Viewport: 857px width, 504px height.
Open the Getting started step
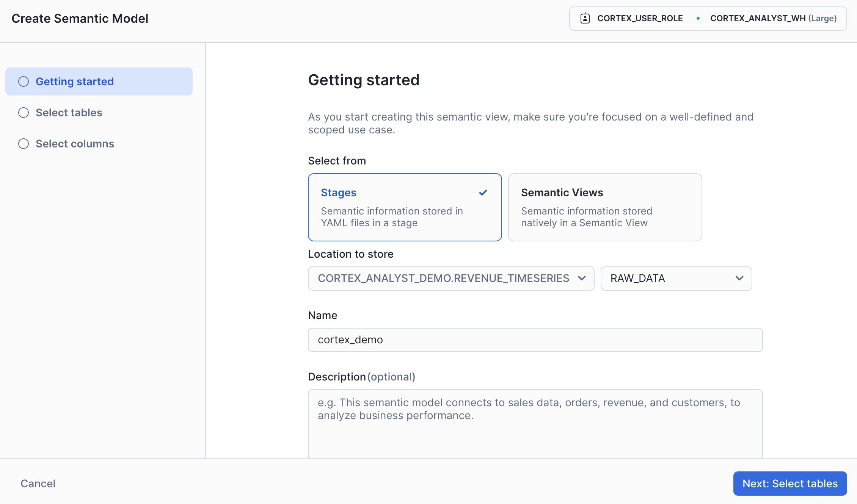tap(75, 81)
